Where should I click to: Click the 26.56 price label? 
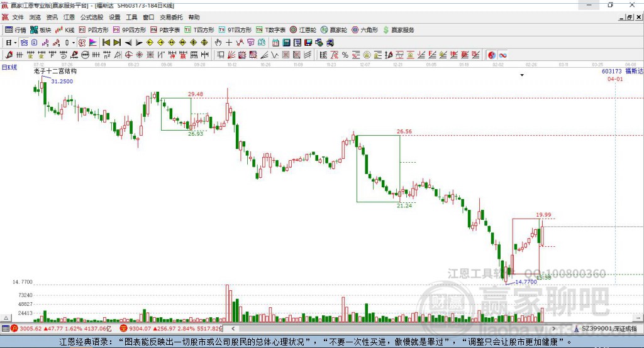click(x=404, y=131)
